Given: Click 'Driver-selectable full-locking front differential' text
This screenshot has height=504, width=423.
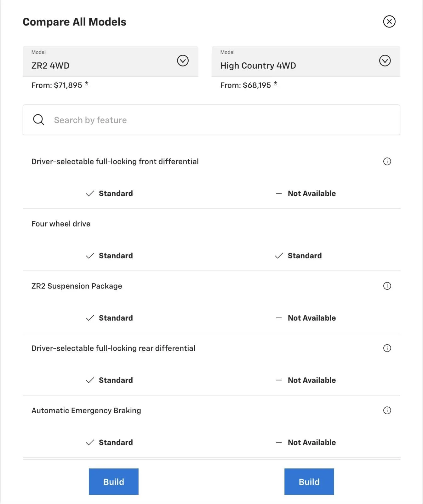Looking at the screenshot, I should point(115,162).
